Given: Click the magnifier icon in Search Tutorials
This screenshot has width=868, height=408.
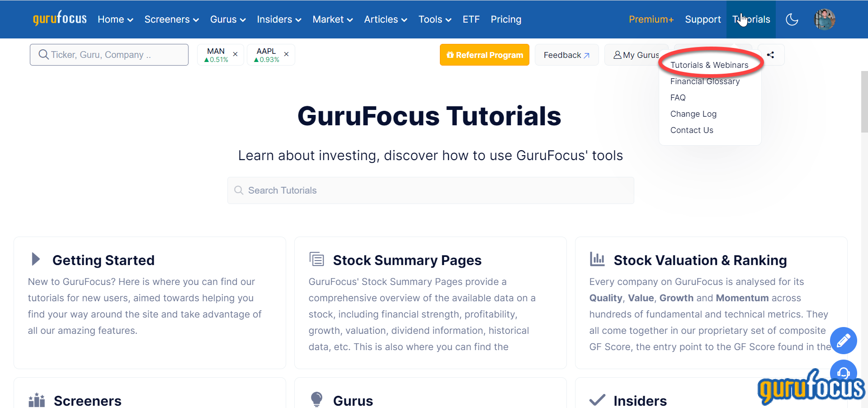Looking at the screenshot, I should [x=239, y=190].
